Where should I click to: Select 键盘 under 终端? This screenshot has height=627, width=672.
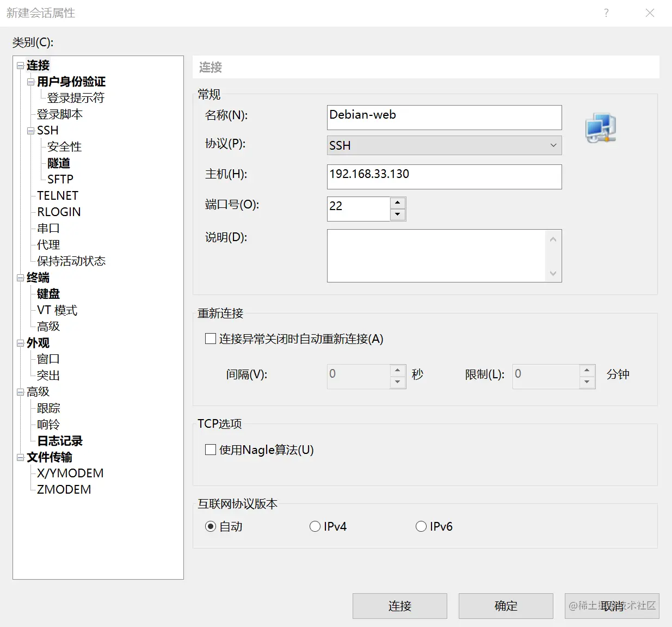coord(48,294)
